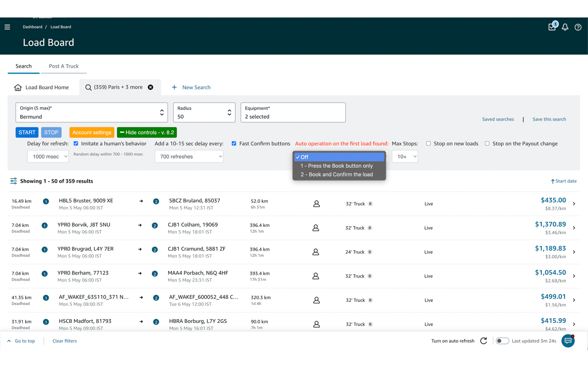The height and width of the screenshot is (368, 588).
Task: Open the help question mark icon
Action: coord(578,27)
